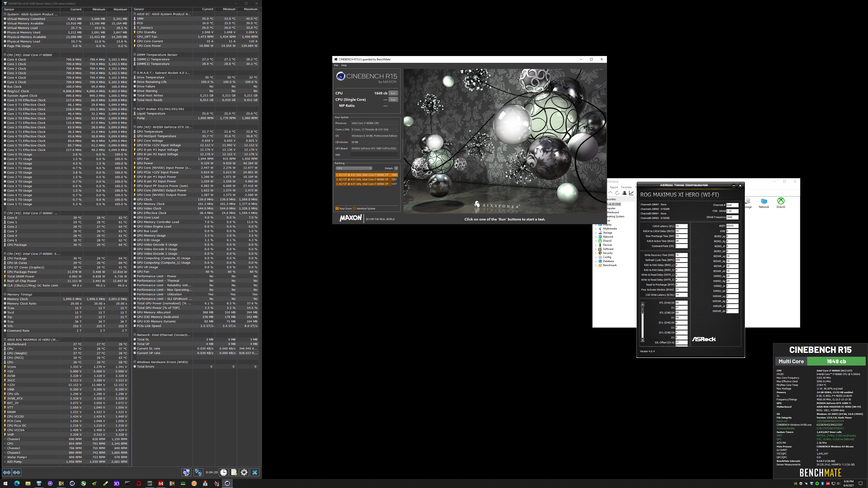868x488 pixels.
Task: Expand the Security node in AIDA64 tree
Action: [x=596, y=253]
